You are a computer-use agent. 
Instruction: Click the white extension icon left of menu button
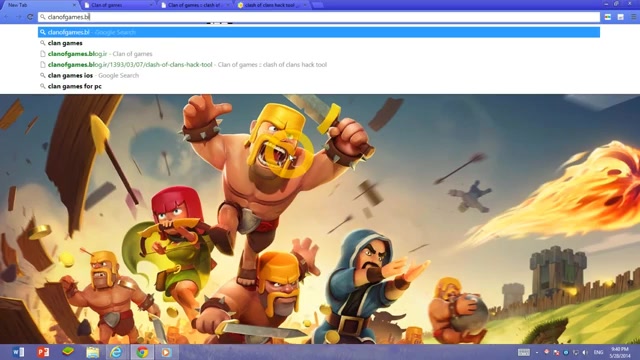(620, 17)
